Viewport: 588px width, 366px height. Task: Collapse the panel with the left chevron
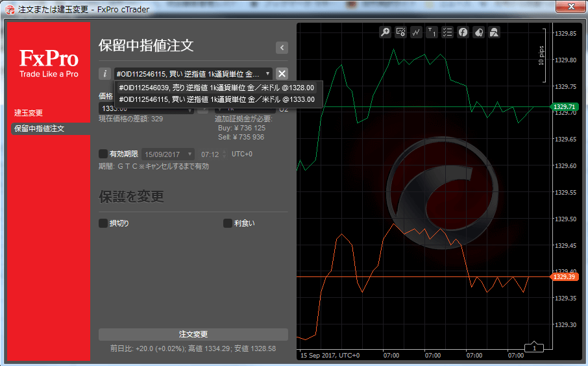282,47
